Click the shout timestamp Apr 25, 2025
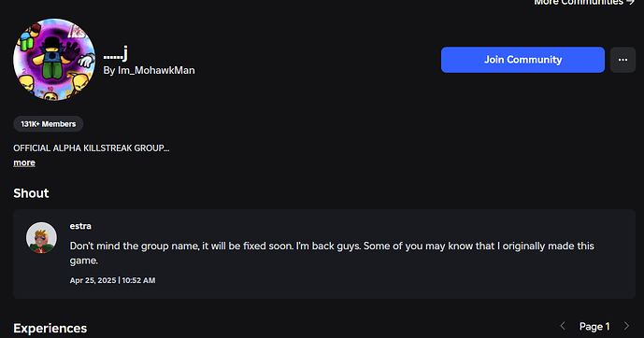 click(x=112, y=280)
